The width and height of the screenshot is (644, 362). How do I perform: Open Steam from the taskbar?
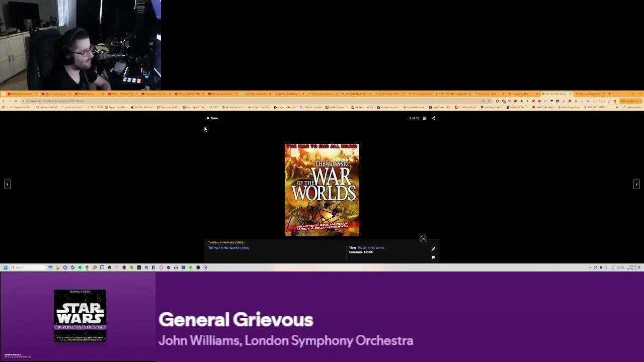tap(72, 267)
